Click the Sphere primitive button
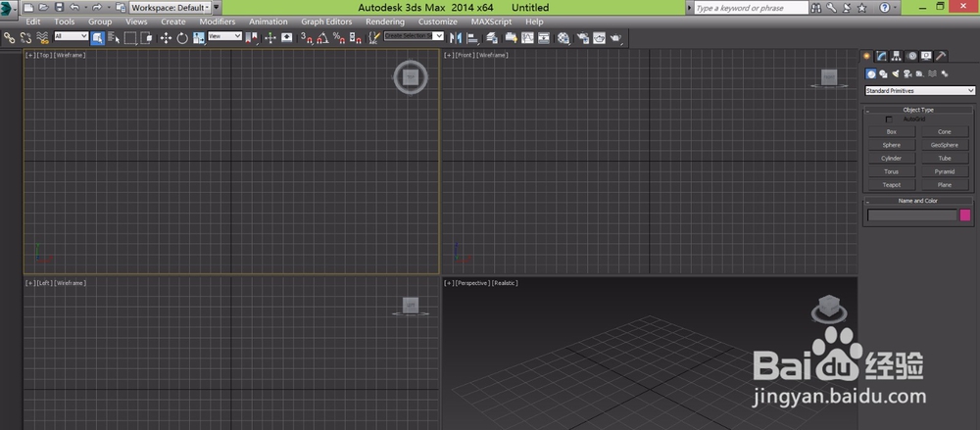Image resolution: width=980 pixels, height=430 pixels. point(891,145)
